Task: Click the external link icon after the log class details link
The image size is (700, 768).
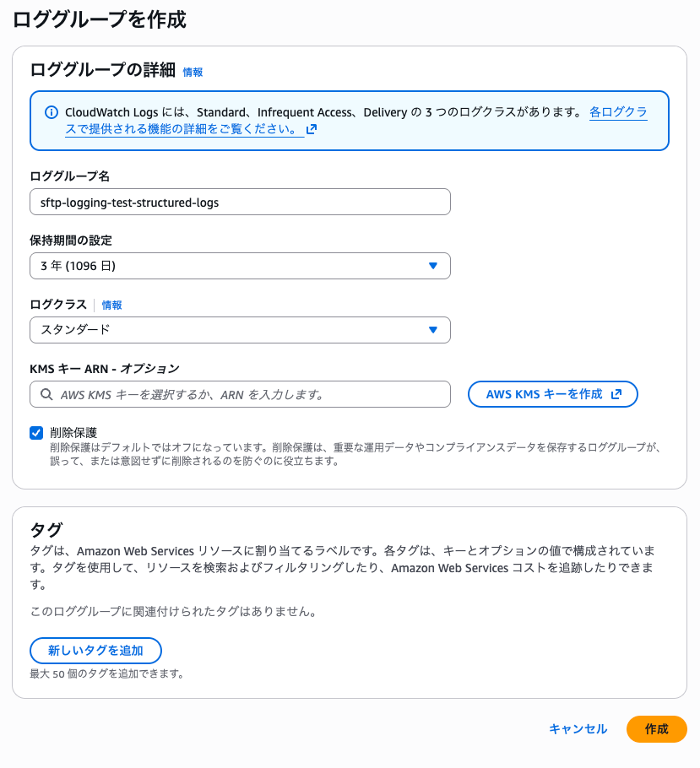Action: coord(312,129)
